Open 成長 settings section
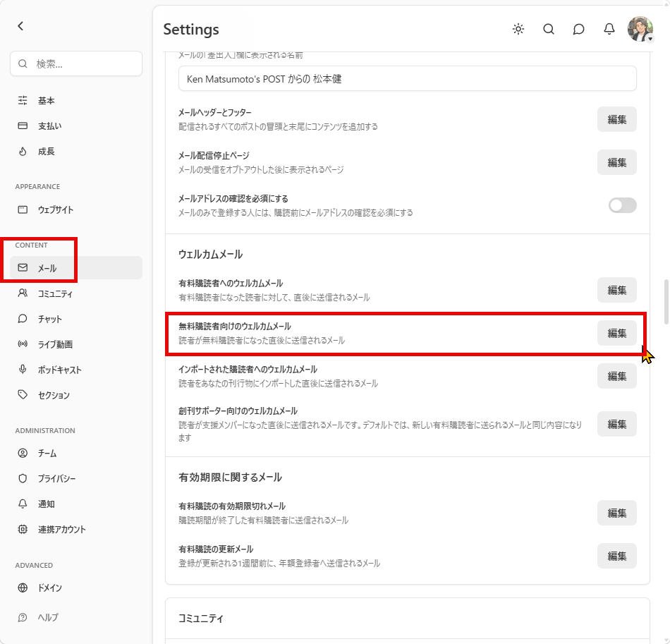This screenshot has height=644, width=670. coord(76,151)
